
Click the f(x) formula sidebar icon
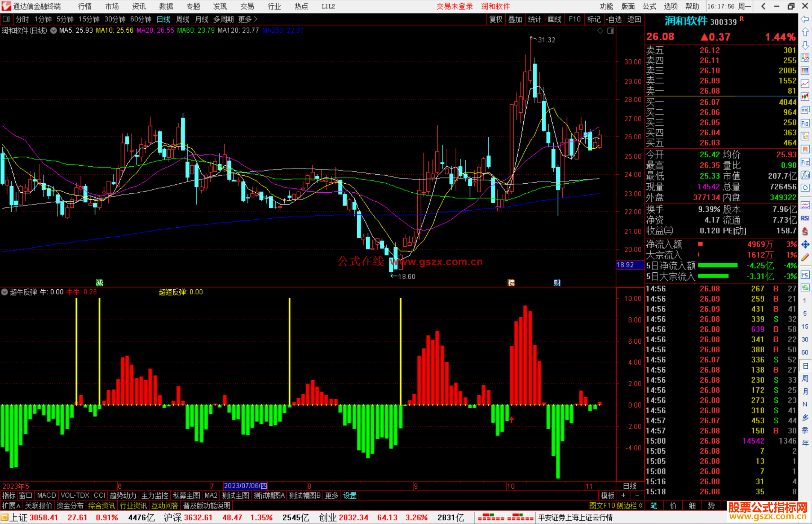[805, 175]
